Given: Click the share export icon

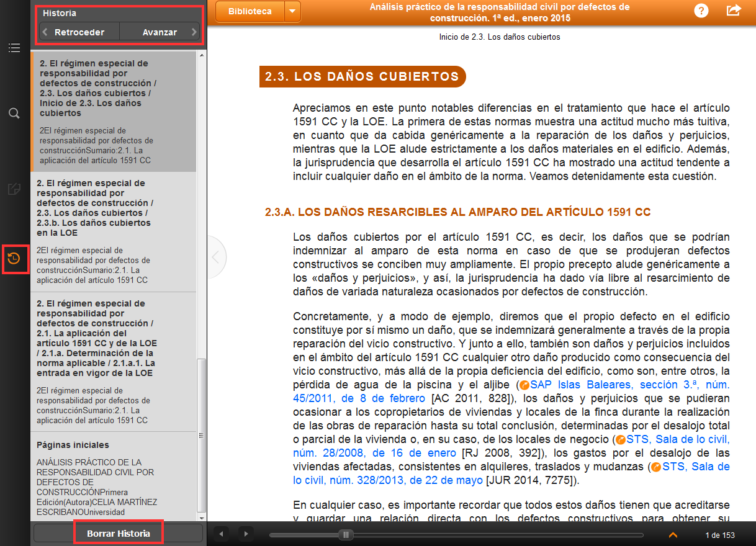Looking at the screenshot, I should tap(734, 11).
